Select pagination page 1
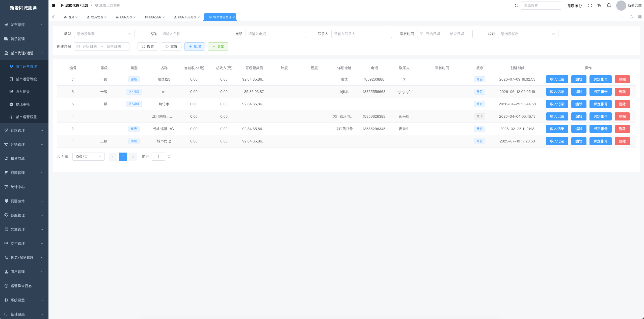Viewport: 644px width, 319px height. [x=123, y=157]
